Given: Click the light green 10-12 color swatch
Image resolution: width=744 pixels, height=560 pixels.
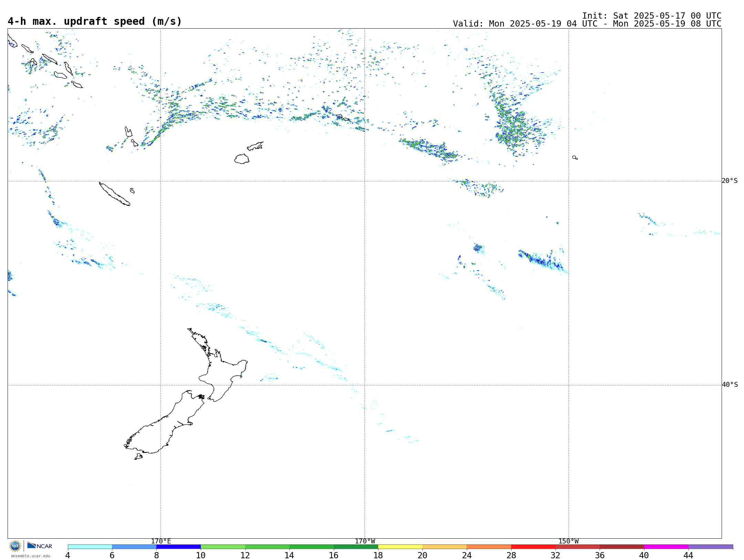Looking at the screenshot, I should (223, 547).
